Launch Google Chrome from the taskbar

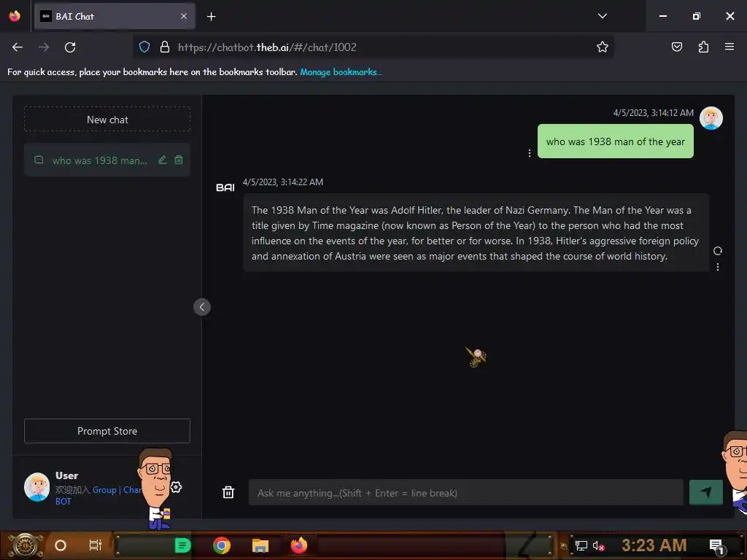[222, 545]
